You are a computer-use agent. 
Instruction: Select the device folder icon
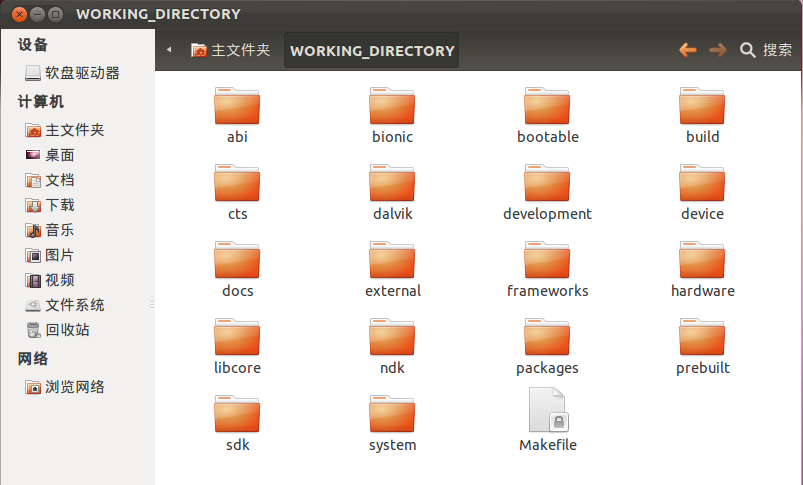coord(702,183)
